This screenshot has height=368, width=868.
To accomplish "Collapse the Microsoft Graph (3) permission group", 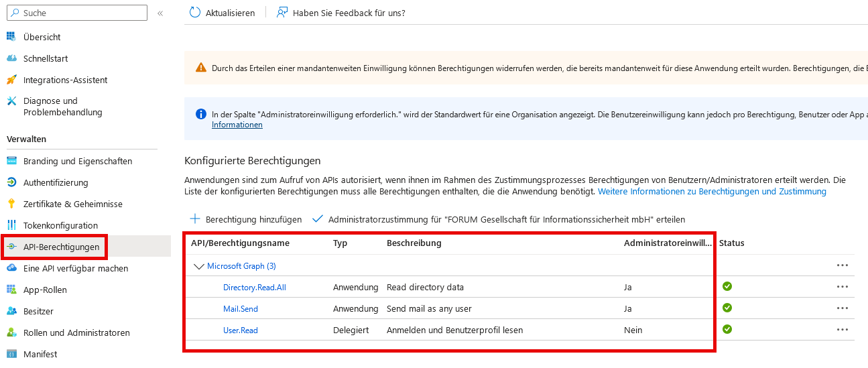I will (198, 266).
